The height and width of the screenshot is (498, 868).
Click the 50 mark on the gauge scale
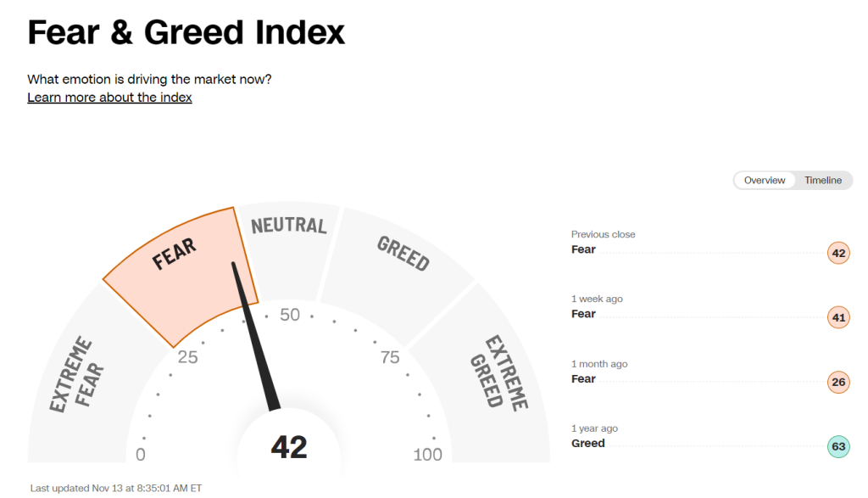(290, 315)
